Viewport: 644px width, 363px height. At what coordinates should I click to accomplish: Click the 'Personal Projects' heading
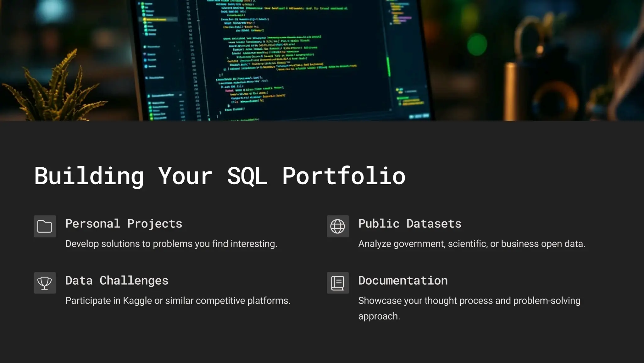click(124, 224)
